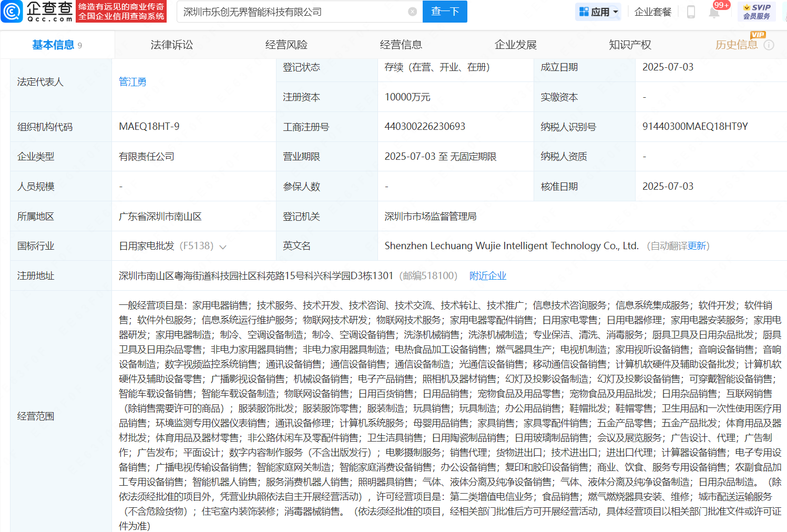Click 附近企业 link
Viewport: 787px width, 532px height.
488,276
